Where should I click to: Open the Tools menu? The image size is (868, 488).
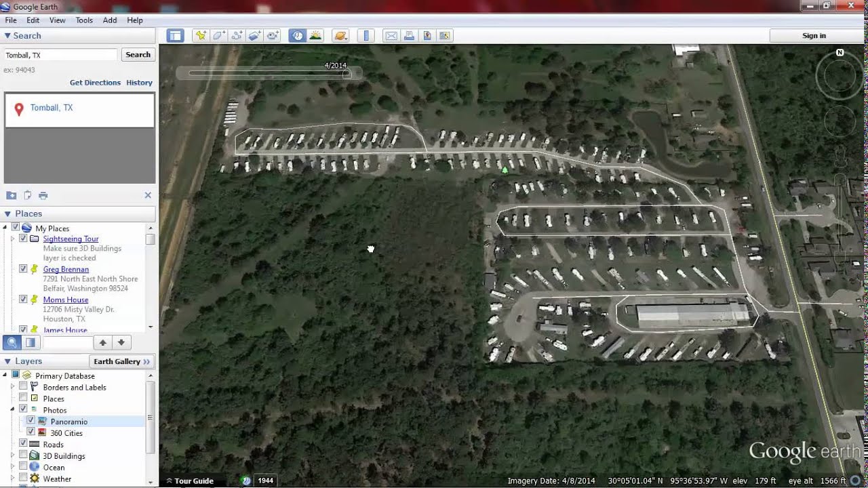pyautogui.click(x=84, y=20)
